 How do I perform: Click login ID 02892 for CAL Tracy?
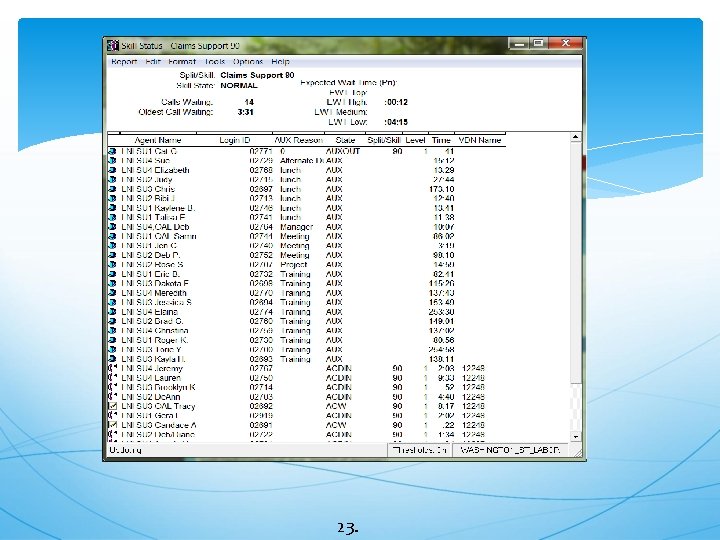(261, 406)
